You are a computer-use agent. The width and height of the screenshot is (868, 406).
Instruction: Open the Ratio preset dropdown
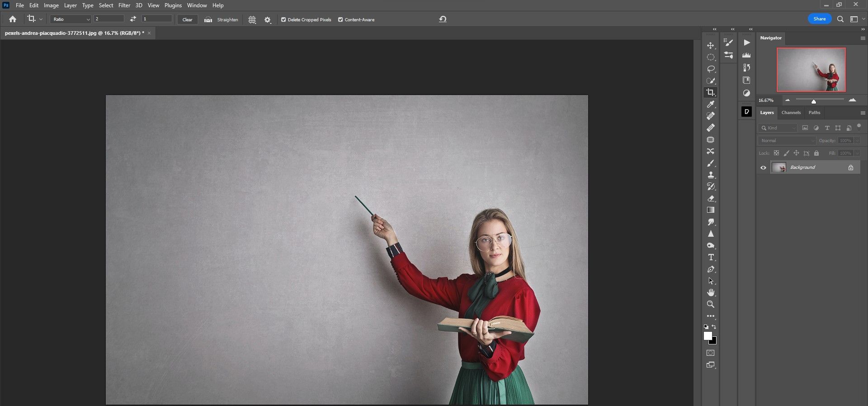coord(71,19)
